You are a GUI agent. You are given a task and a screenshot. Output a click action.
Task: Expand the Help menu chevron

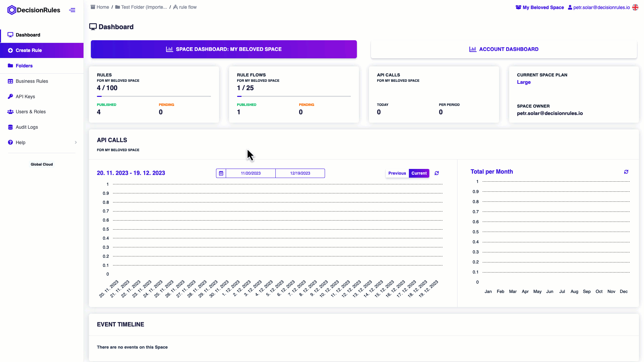tap(76, 142)
